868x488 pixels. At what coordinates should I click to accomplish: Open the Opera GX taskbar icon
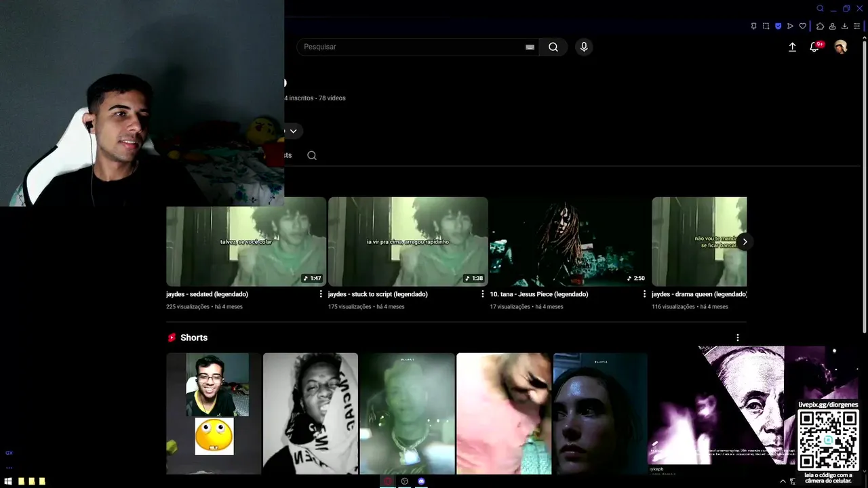tap(388, 481)
